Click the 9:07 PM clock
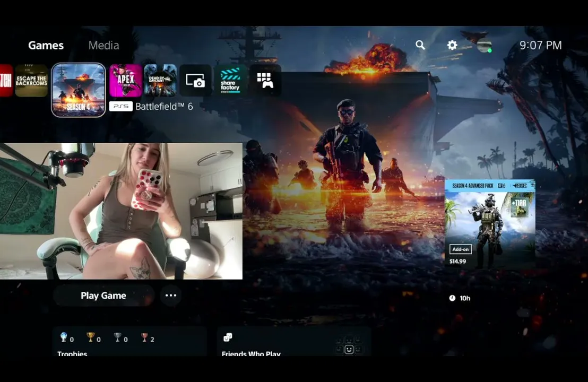Viewport: 588px width, 382px height. [540, 45]
